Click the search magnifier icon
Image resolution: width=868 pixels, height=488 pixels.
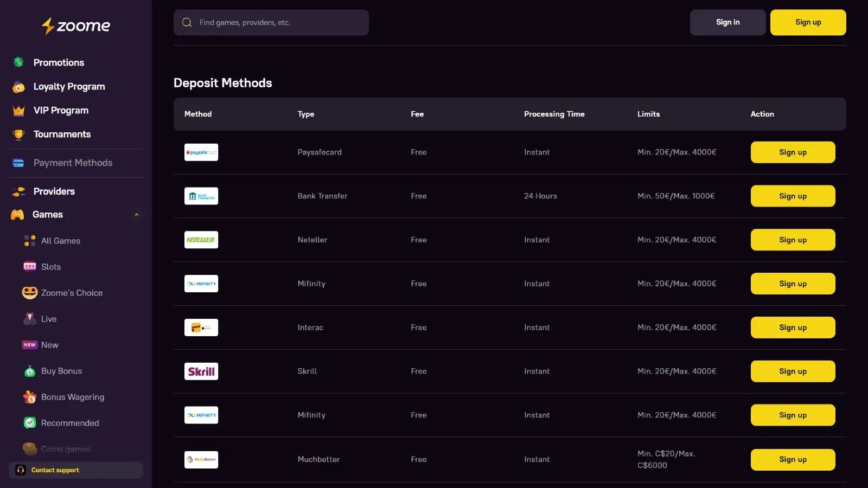click(x=187, y=23)
